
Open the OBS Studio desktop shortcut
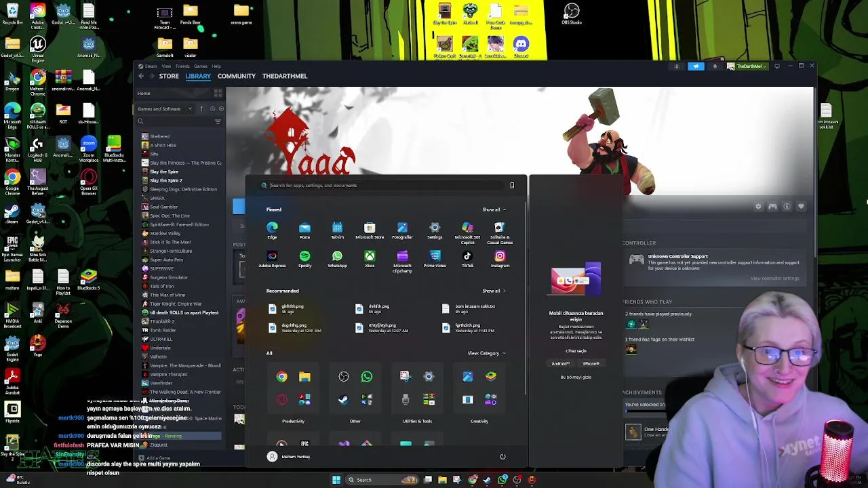click(x=572, y=14)
